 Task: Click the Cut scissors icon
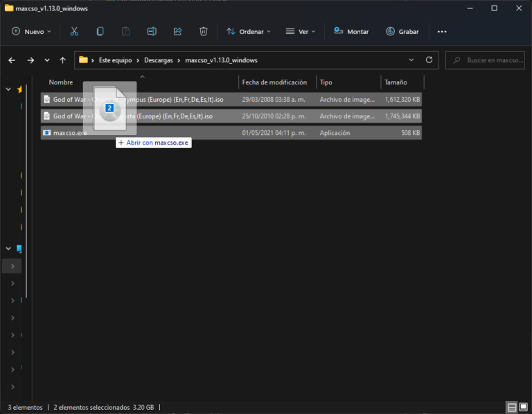pyautogui.click(x=74, y=31)
